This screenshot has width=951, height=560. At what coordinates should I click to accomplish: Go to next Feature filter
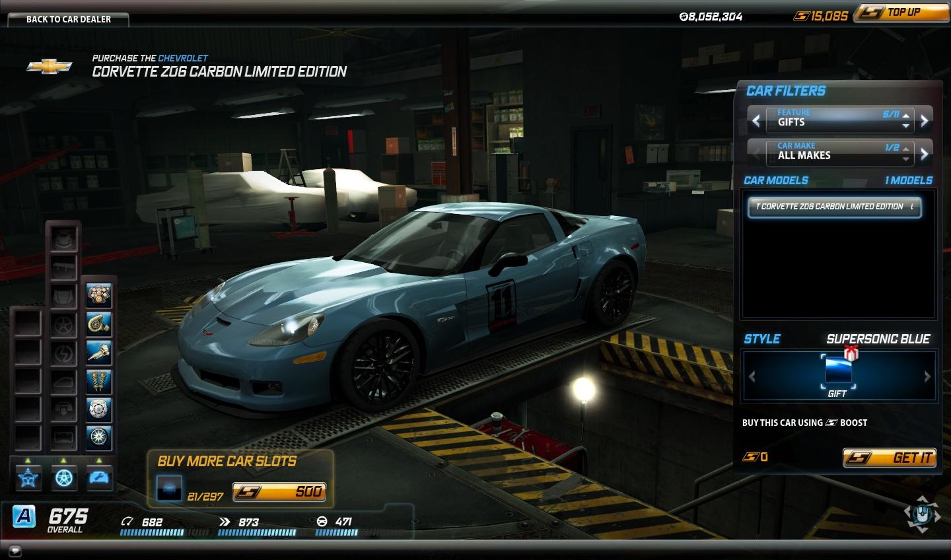click(x=925, y=121)
